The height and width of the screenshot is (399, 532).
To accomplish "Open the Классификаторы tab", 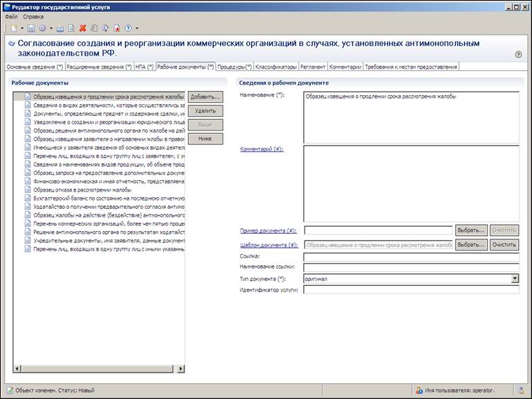I will (x=276, y=67).
